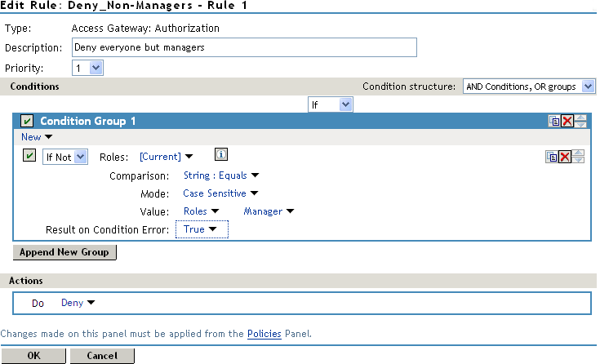Open the Deny action menu
Viewport: 600px width, 364px height.
[78, 303]
